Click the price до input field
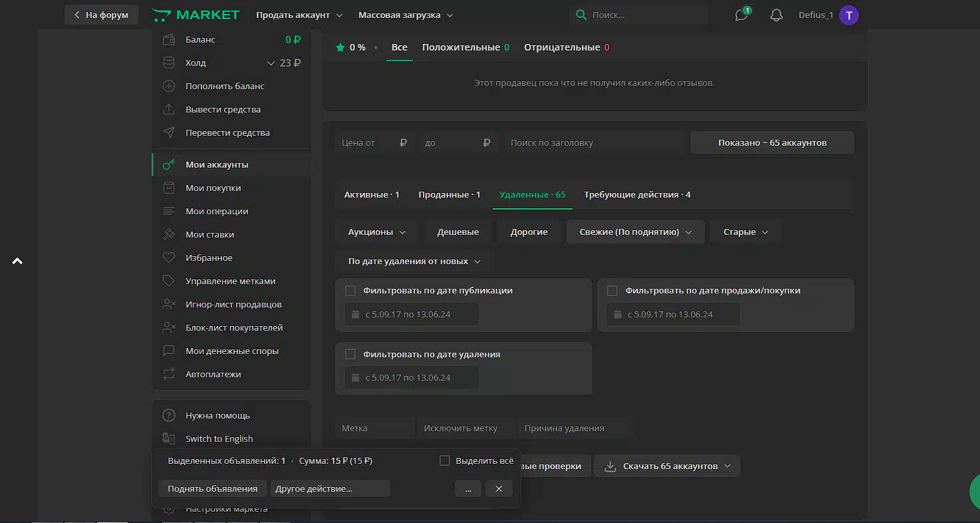The height and width of the screenshot is (523, 980). click(458, 142)
